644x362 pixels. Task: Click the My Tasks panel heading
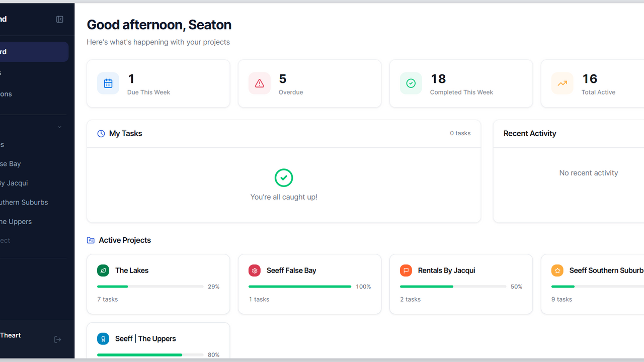[126, 134]
